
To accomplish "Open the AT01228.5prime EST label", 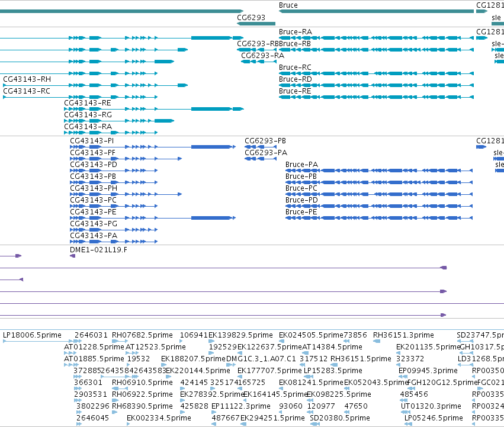I will click(94, 347).
